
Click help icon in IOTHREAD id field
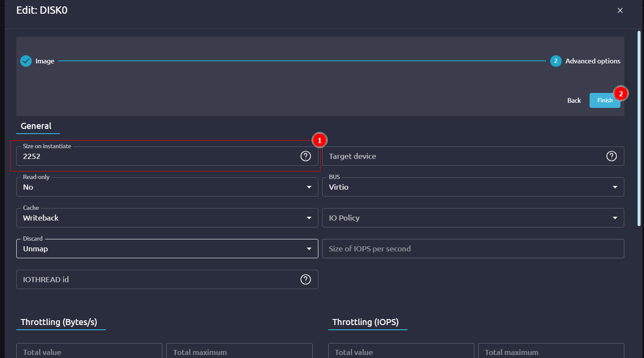(306, 280)
